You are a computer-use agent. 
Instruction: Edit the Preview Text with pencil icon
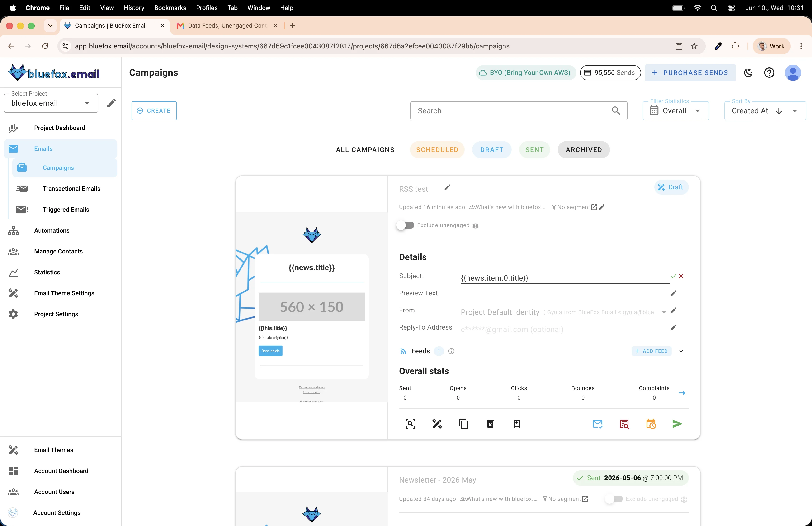click(x=674, y=293)
